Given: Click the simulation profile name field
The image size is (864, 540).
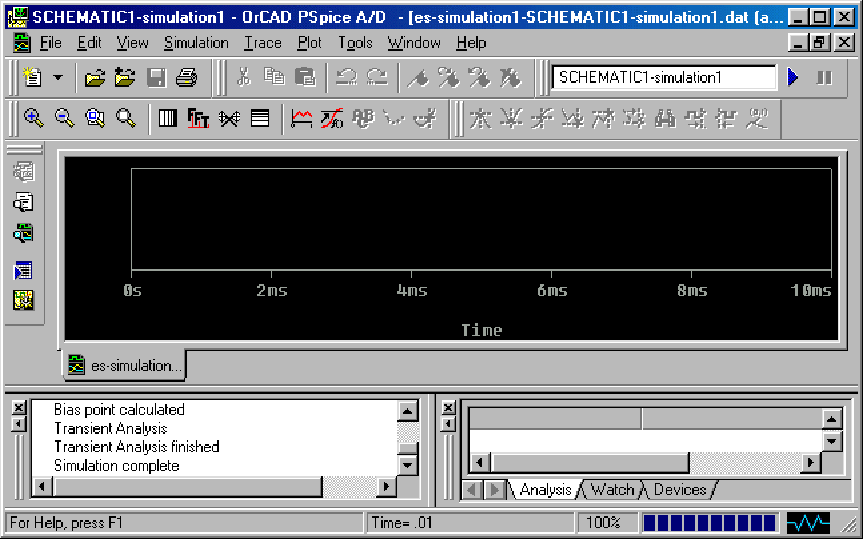Looking at the screenshot, I should pos(664,78).
